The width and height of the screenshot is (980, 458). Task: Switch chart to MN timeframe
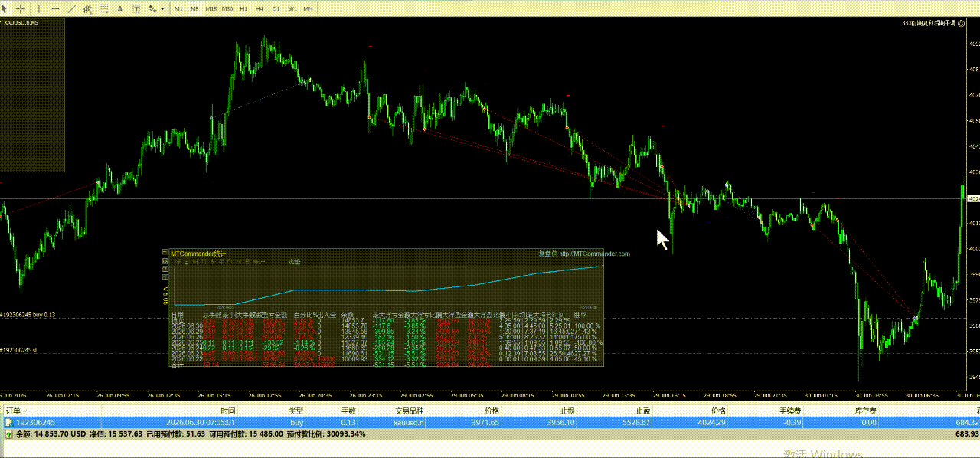(309, 9)
